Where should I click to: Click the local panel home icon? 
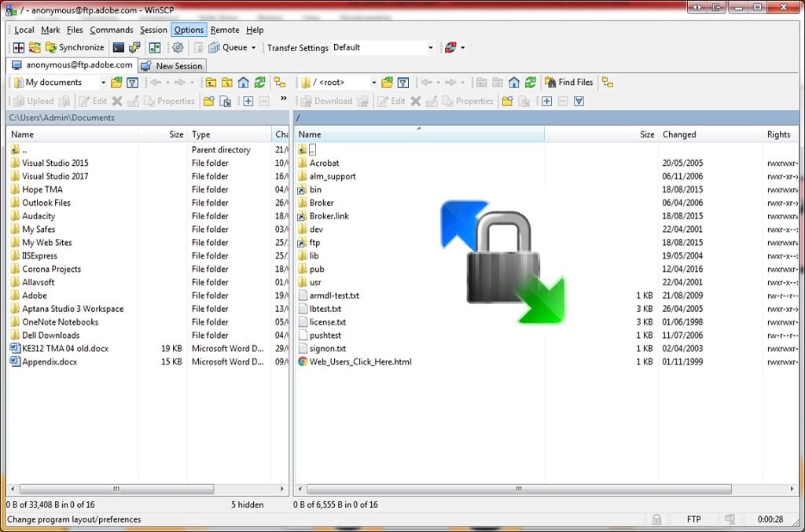click(x=244, y=83)
